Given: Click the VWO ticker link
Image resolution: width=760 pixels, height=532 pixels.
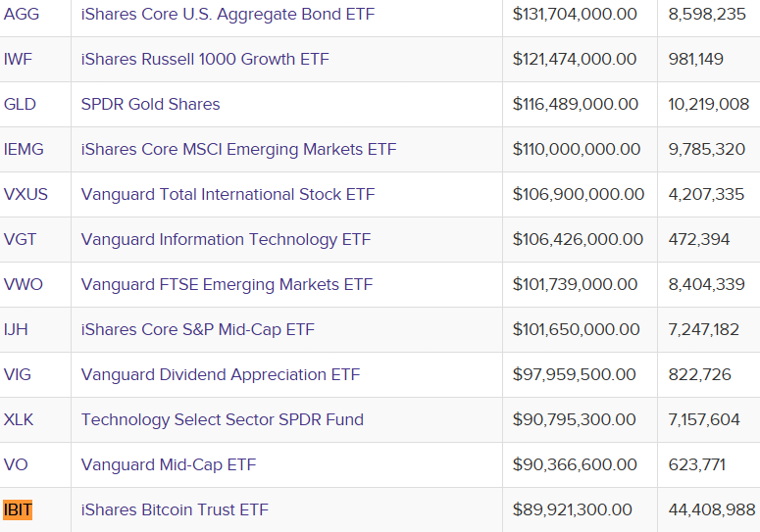Looking at the screenshot, I should coord(24,285).
